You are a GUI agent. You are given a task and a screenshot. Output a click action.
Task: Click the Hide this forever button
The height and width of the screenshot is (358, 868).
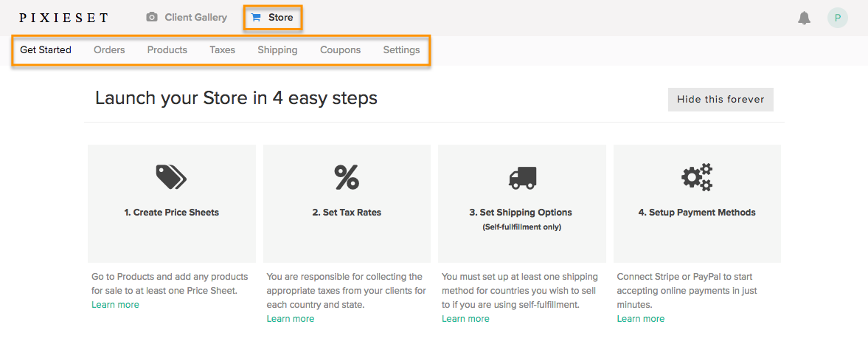[x=721, y=99]
